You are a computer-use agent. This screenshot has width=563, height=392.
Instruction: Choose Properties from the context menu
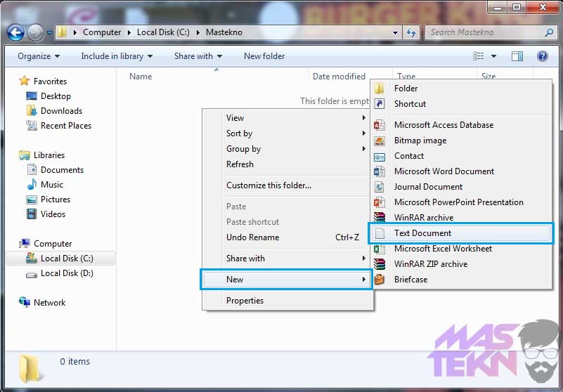(287, 301)
